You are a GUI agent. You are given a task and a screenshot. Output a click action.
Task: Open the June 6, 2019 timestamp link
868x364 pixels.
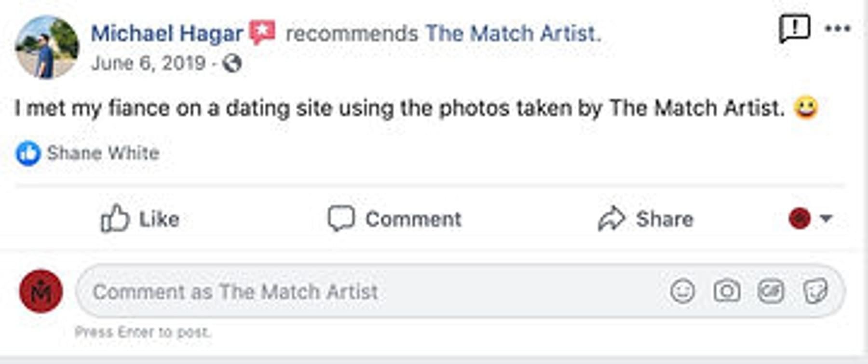pos(148,63)
